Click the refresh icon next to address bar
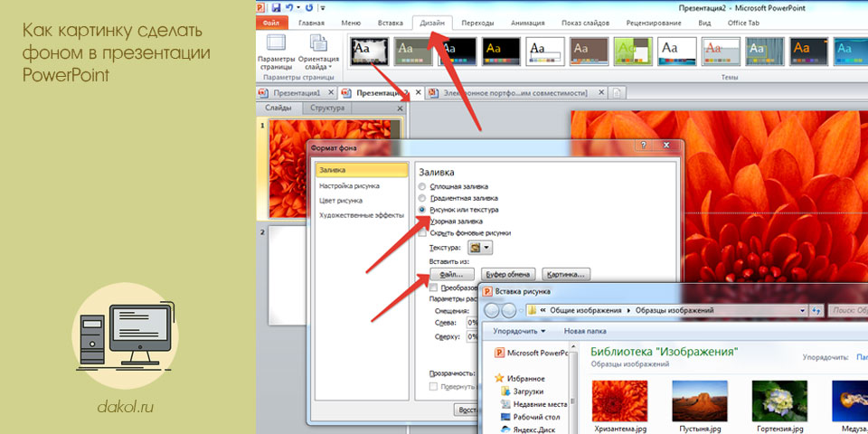Image resolution: width=868 pixels, height=434 pixels. [816, 311]
